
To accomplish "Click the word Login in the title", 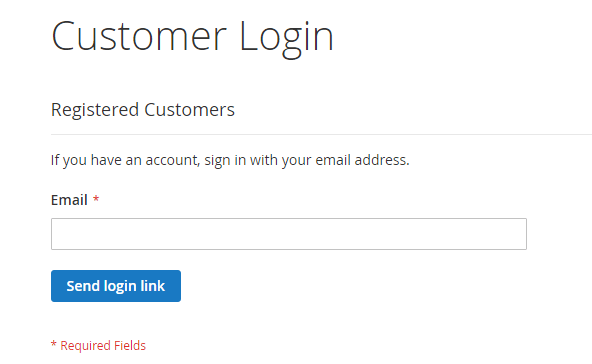I will 287,39.
